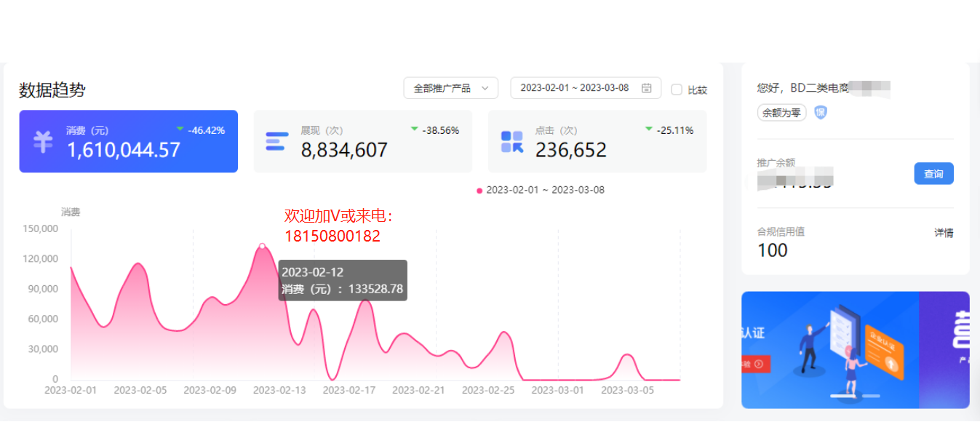Open the 全部推广产品 product dropdown
Viewport: 980px width, 430px height.
click(450, 88)
